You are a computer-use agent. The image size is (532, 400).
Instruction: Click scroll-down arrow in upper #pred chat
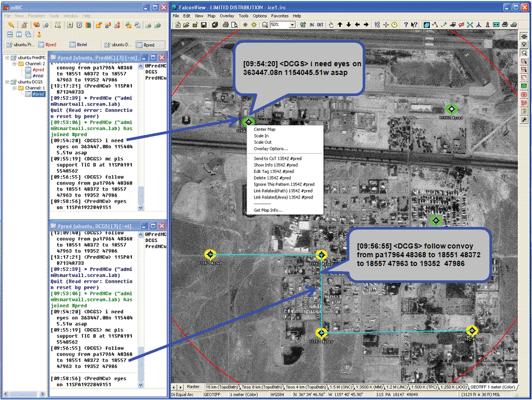141,208
